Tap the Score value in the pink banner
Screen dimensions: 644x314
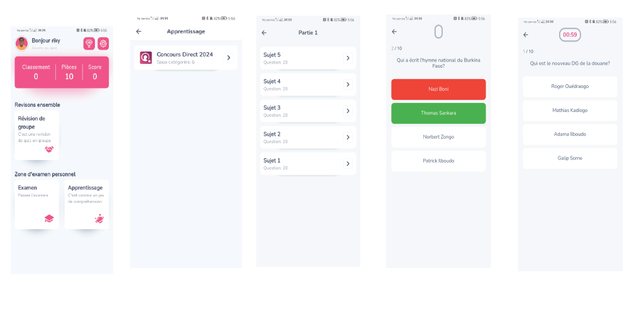[95, 76]
